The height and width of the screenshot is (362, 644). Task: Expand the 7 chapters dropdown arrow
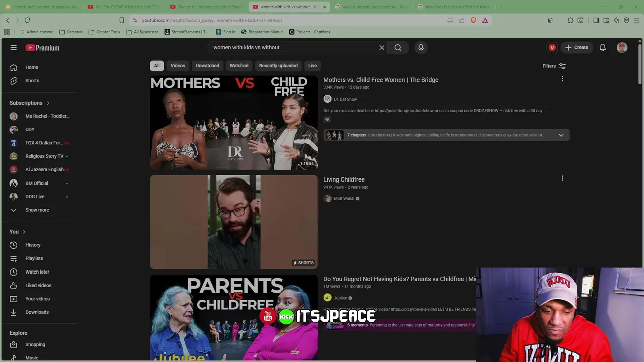[x=561, y=135]
